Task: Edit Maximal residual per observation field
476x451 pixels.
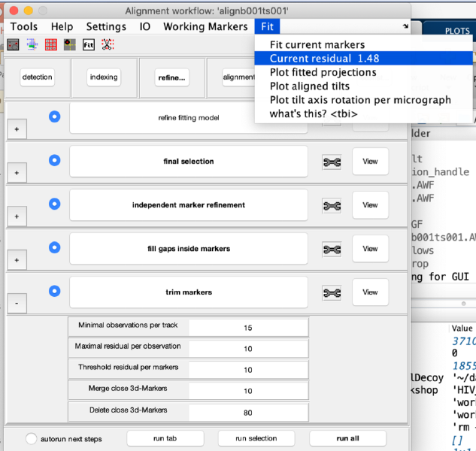Action: [x=248, y=349]
